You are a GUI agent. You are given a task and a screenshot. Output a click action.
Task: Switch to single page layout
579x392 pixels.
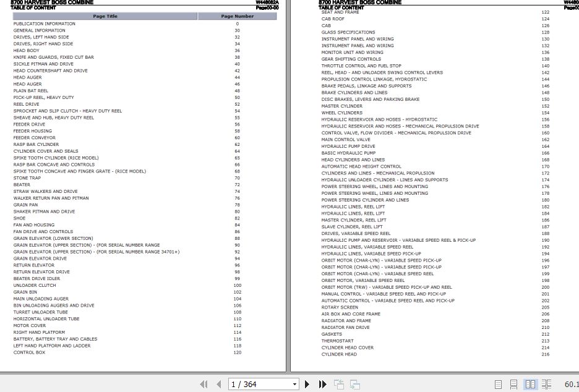click(x=498, y=384)
